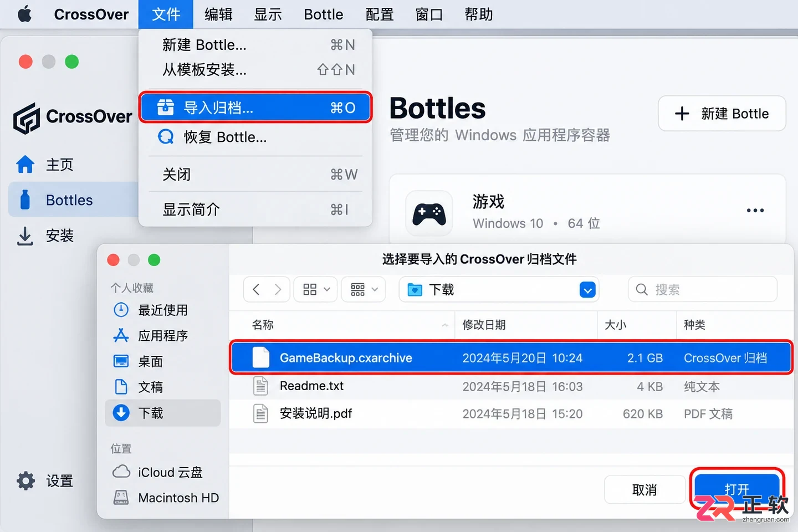Click the magnifier icon in search field
This screenshot has width=798, height=532.
click(x=642, y=289)
